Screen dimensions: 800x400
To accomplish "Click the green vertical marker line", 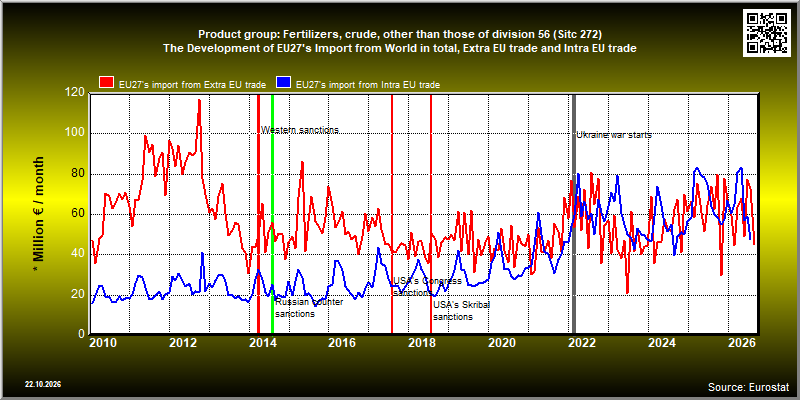I will click(x=272, y=214).
